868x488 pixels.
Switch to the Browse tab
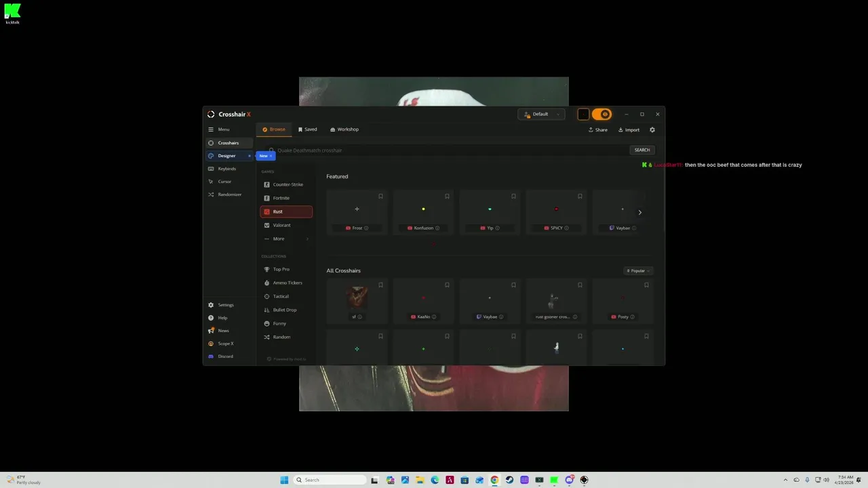(x=274, y=129)
